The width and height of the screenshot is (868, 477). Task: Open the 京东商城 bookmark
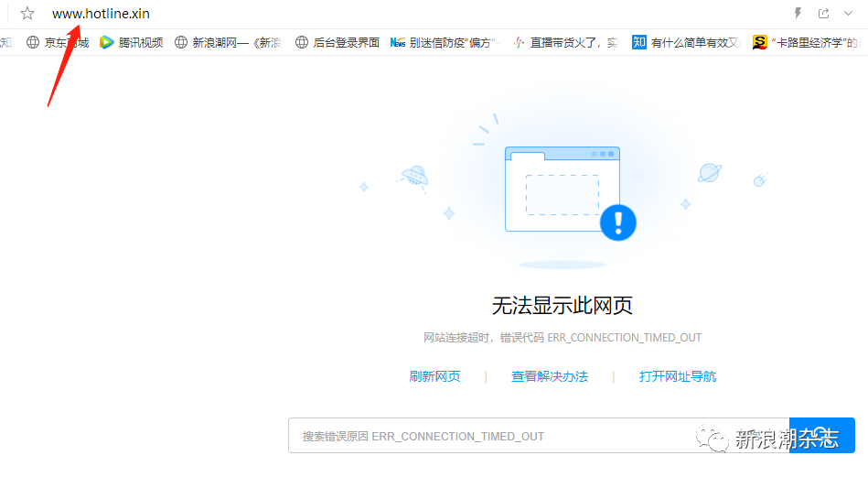pos(58,43)
